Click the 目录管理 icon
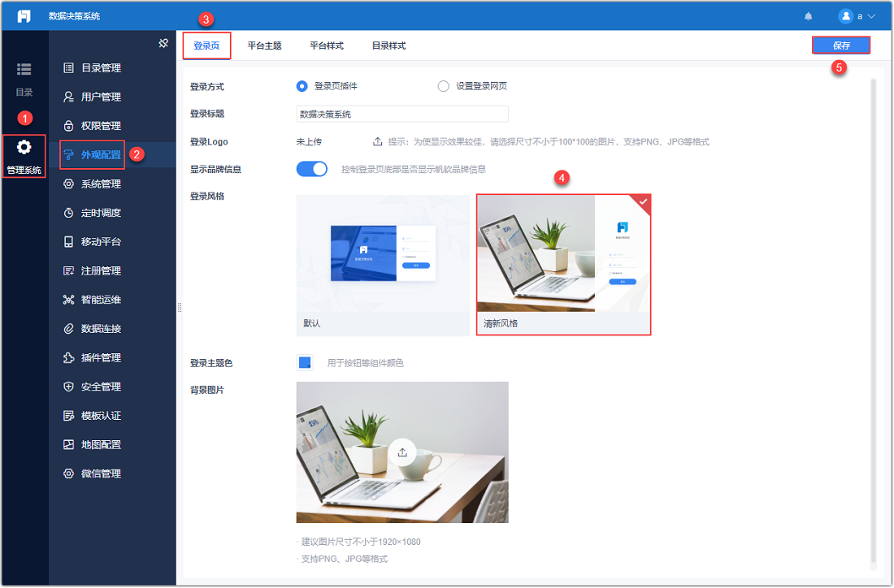894x588 pixels. tap(68, 67)
